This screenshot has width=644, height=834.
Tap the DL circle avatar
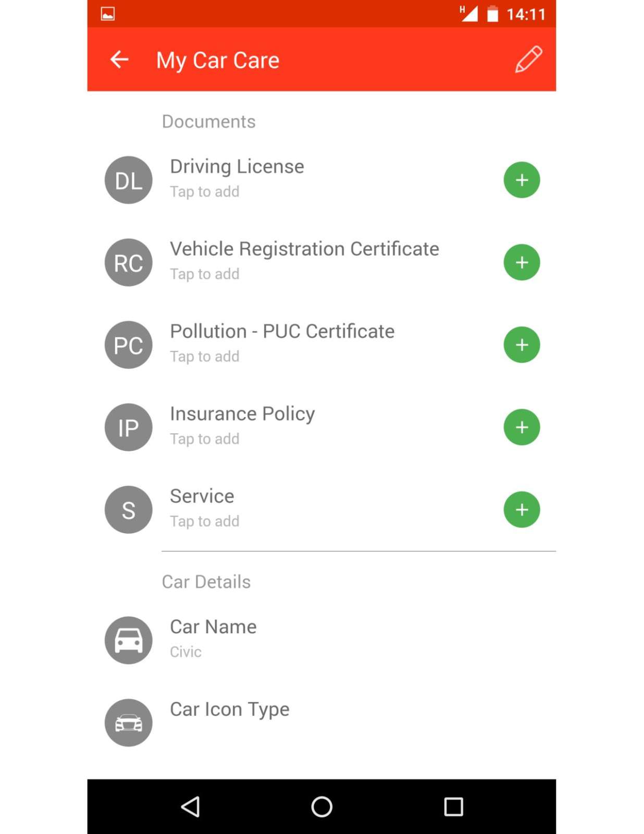pyautogui.click(x=129, y=180)
